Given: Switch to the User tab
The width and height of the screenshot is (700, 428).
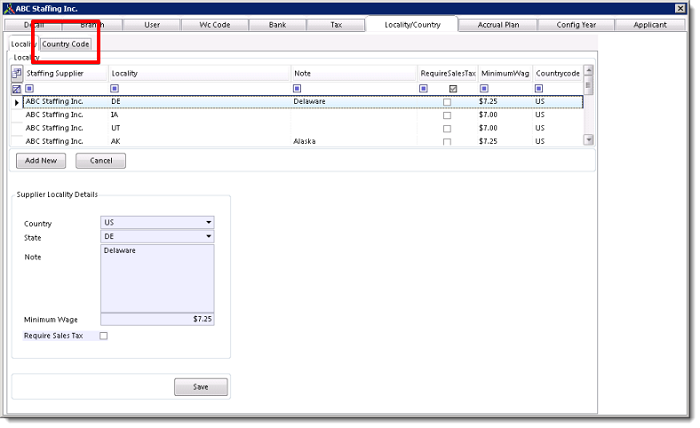Looking at the screenshot, I should 152,25.
